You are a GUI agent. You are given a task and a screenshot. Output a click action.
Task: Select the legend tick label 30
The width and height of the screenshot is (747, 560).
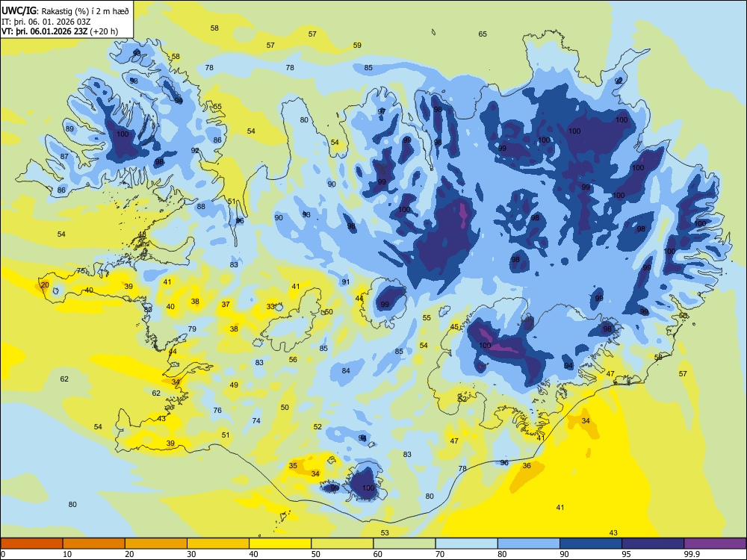(191, 554)
